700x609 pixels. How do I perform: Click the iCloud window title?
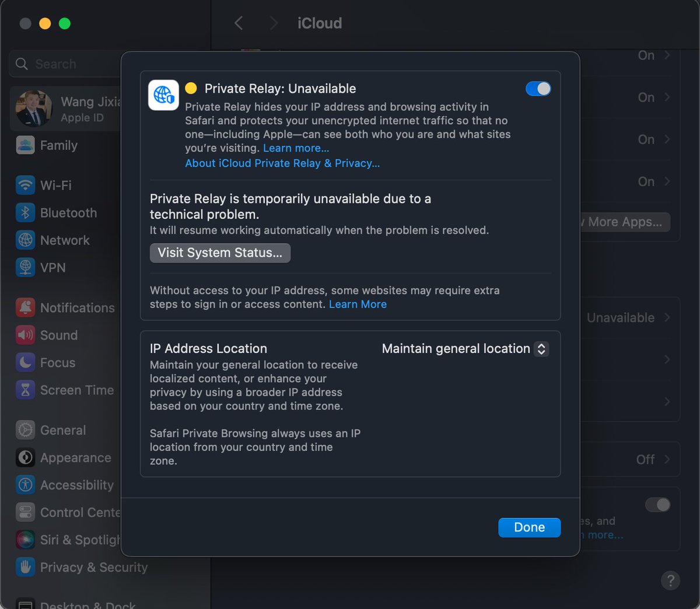pos(320,23)
